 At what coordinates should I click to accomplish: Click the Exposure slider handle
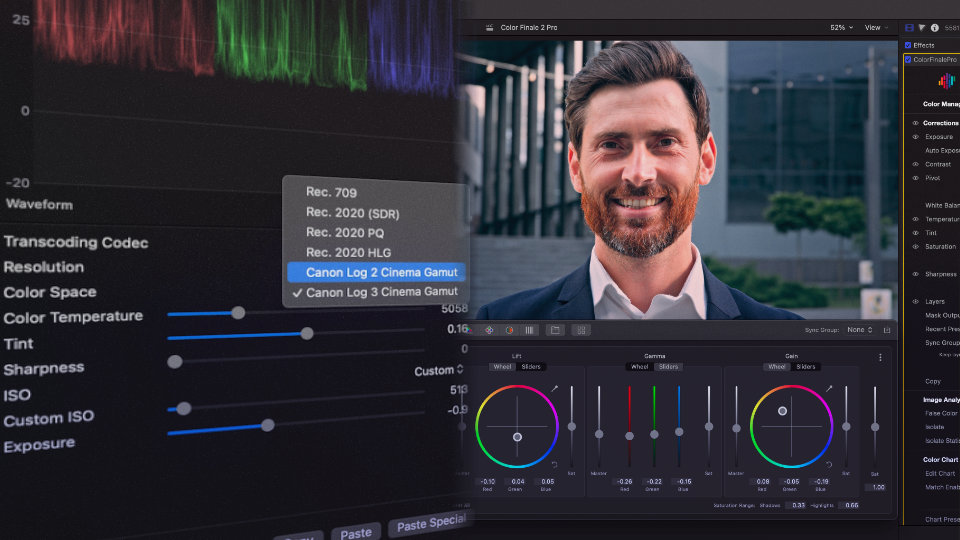268,425
